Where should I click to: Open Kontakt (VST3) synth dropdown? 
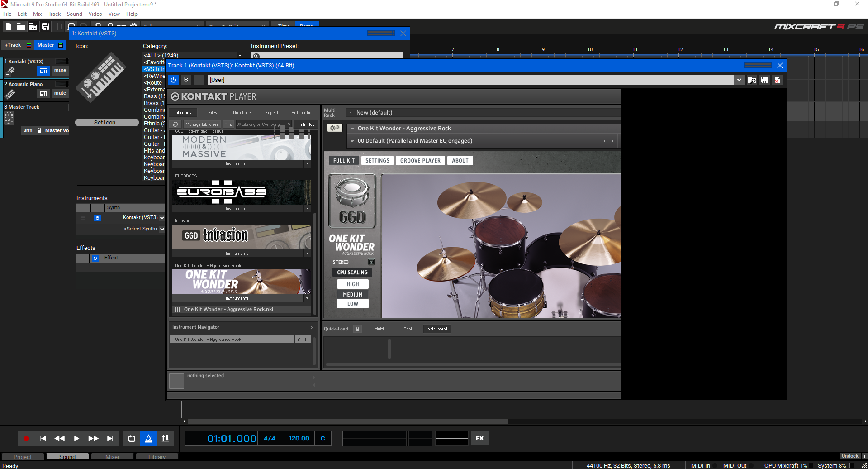[x=162, y=218]
